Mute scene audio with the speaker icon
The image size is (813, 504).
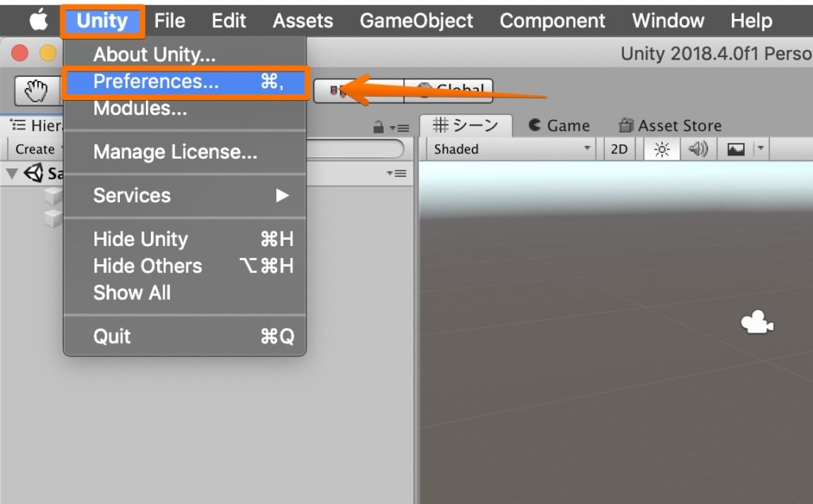tap(697, 149)
